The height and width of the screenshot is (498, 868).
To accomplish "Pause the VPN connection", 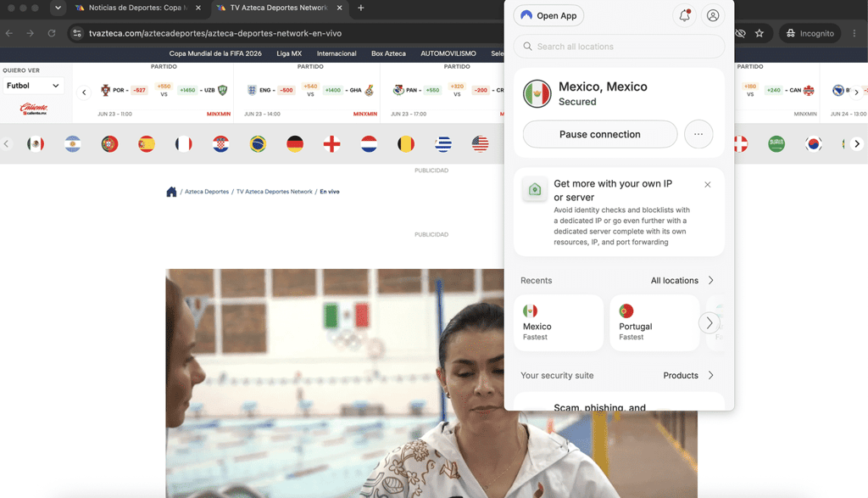I will coord(600,134).
